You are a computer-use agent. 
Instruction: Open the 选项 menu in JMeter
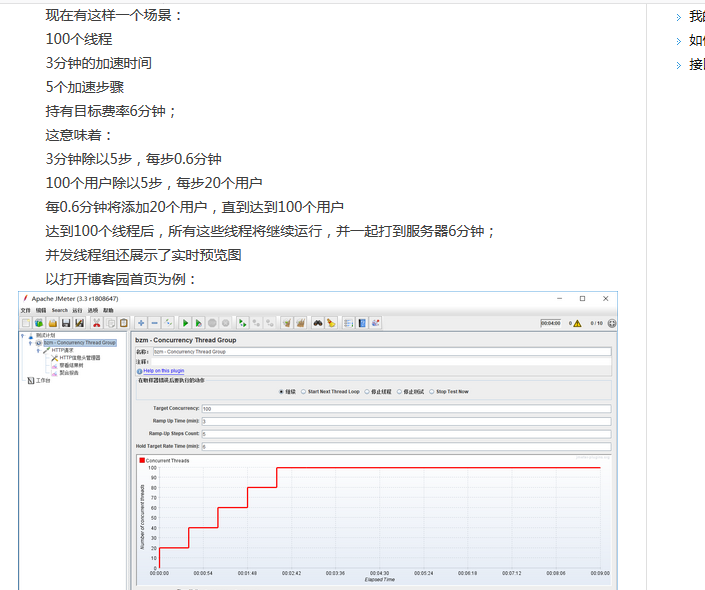[x=93, y=310]
